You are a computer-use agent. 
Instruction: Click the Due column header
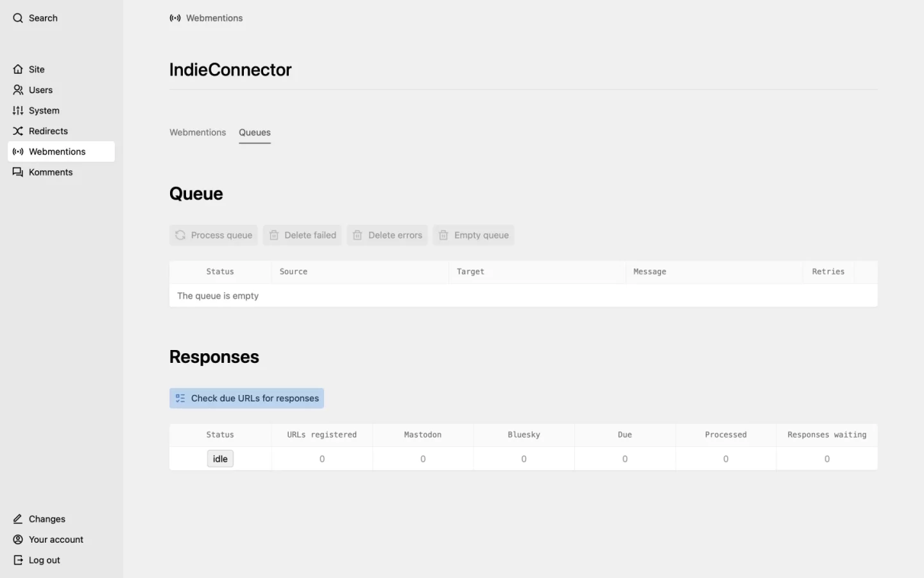[625, 435]
